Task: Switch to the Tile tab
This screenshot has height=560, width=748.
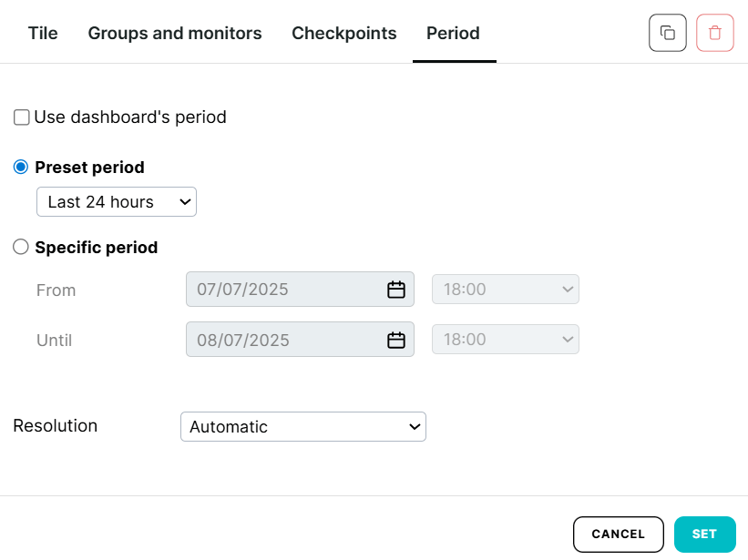Action: coord(43,34)
